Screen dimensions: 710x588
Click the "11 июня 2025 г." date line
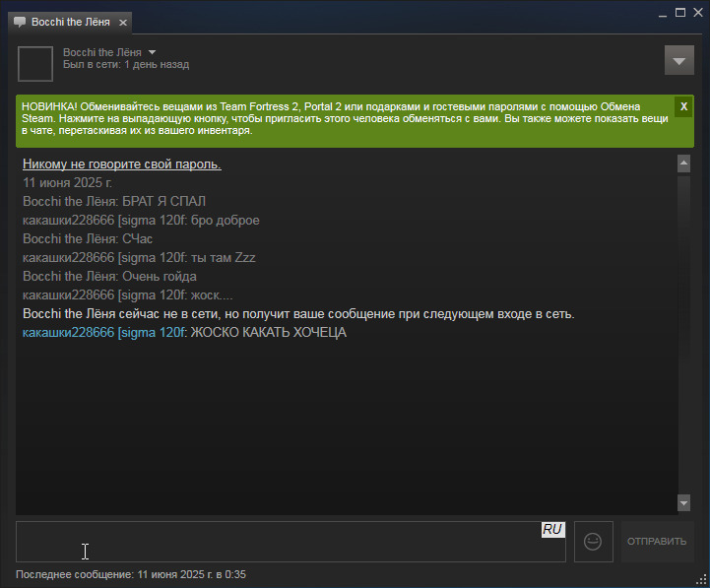pyautogui.click(x=67, y=182)
